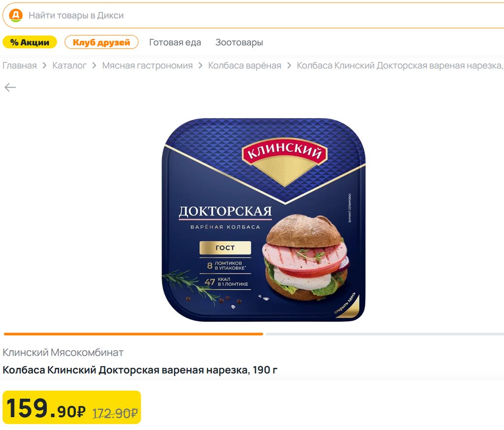
Task: Open the Докторская sausage product image
Action: (264, 220)
